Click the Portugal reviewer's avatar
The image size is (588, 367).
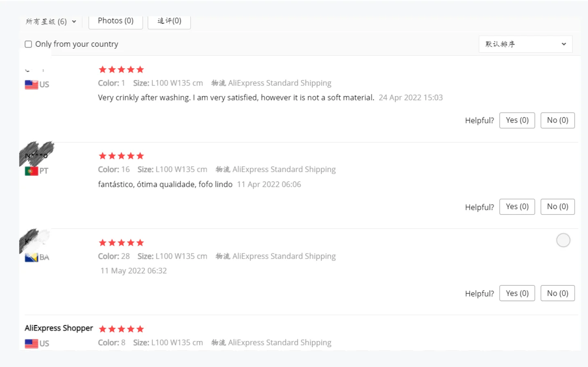pos(37,153)
